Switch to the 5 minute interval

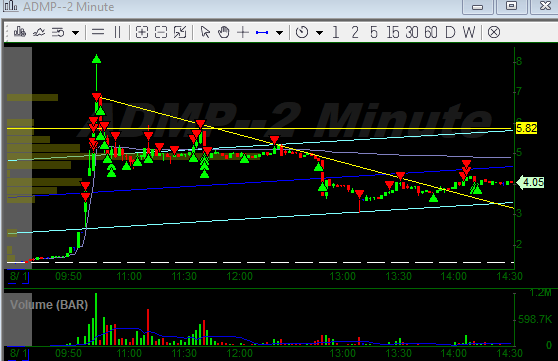point(374,32)
